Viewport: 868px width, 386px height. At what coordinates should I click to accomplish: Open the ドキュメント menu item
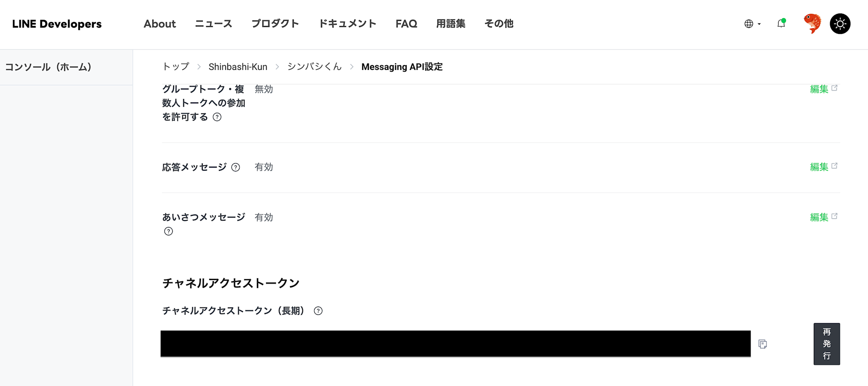347,24
